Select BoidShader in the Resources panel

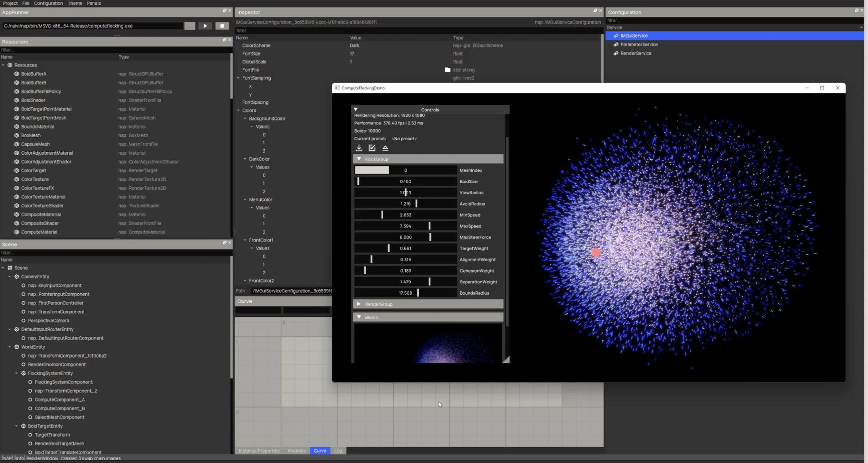pyautogui.click(x=33, y=100)
